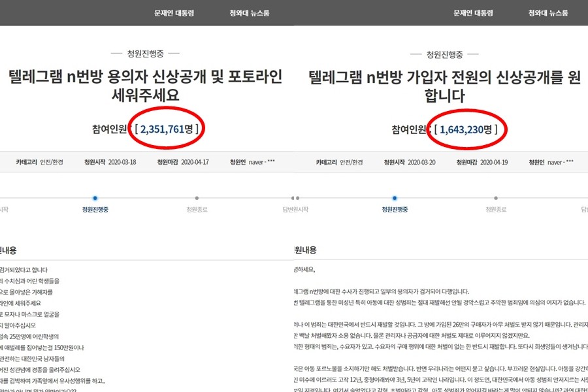Click the gray 청원종료 step dot under the 2020-04-17 deadline
The image size is (588, 392).
(x=197, y=197)
